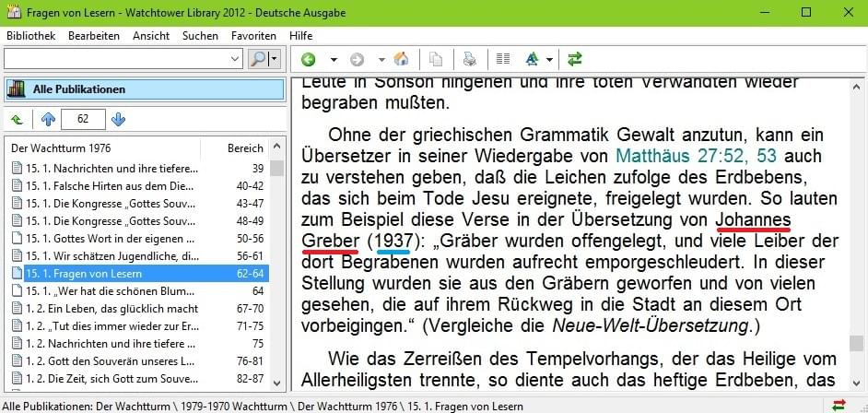Click the Alle Publikationen button

coord(145,89)
